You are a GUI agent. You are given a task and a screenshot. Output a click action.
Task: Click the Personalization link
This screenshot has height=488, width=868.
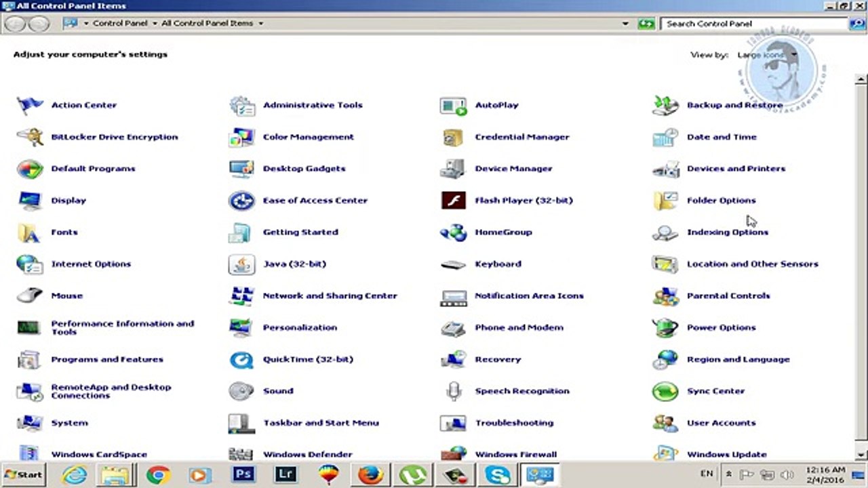(x=300, y=327)
